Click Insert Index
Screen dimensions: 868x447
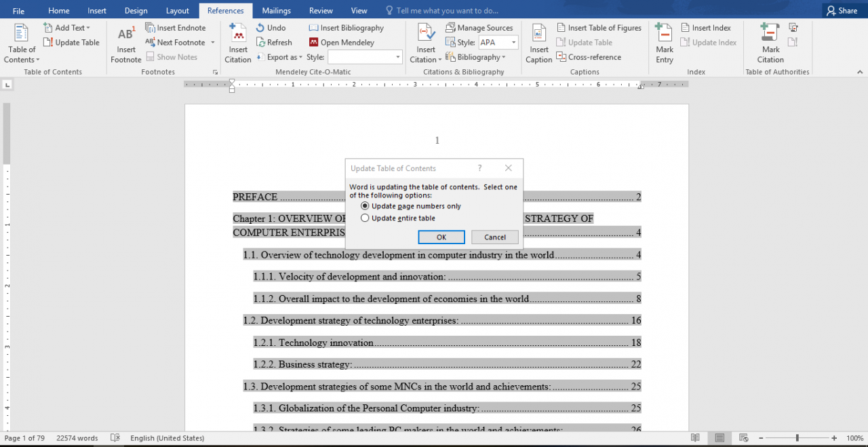(706, 28)
